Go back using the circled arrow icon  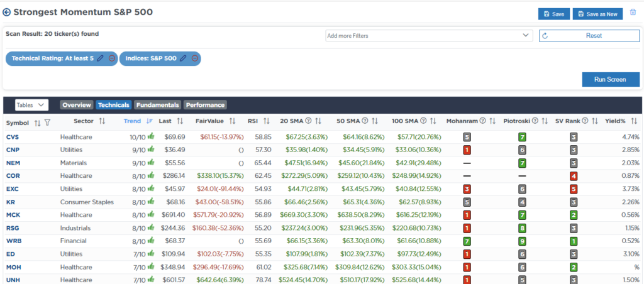tap(6, 13)
